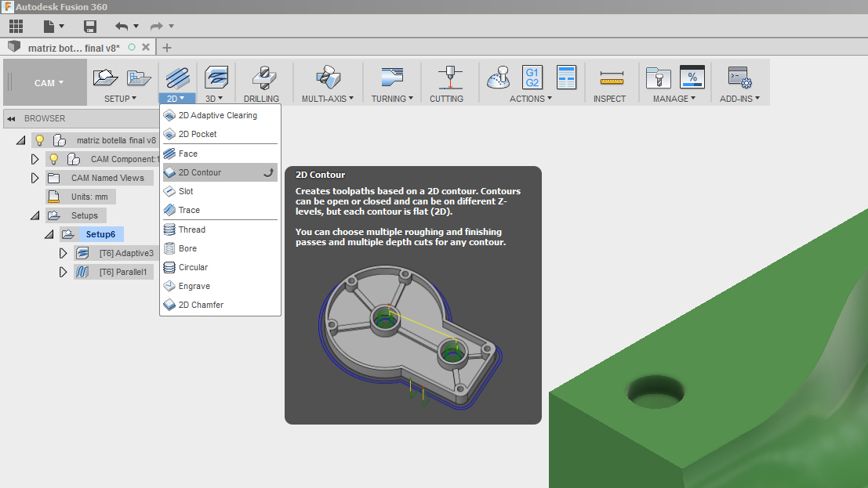Viewport: 868px width, 488px height.
Task: Choose Bore from the 2D menu
Action: [x=220, y=248]
